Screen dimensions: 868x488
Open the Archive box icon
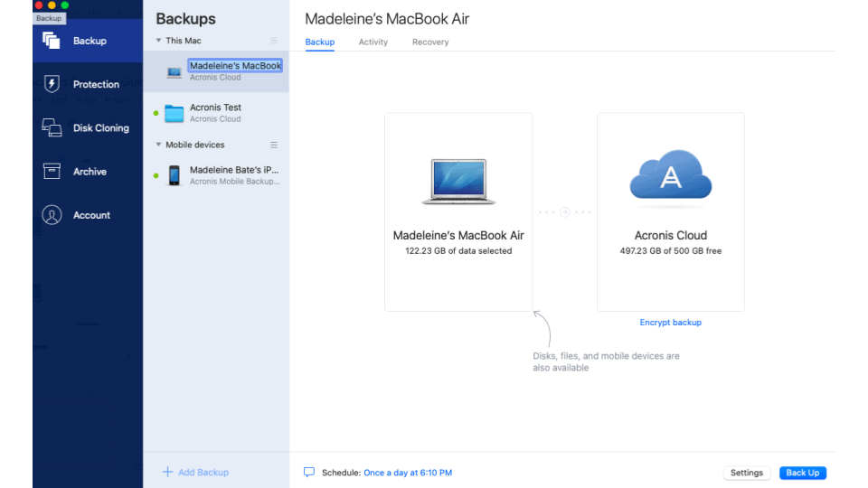click(52, 171)
